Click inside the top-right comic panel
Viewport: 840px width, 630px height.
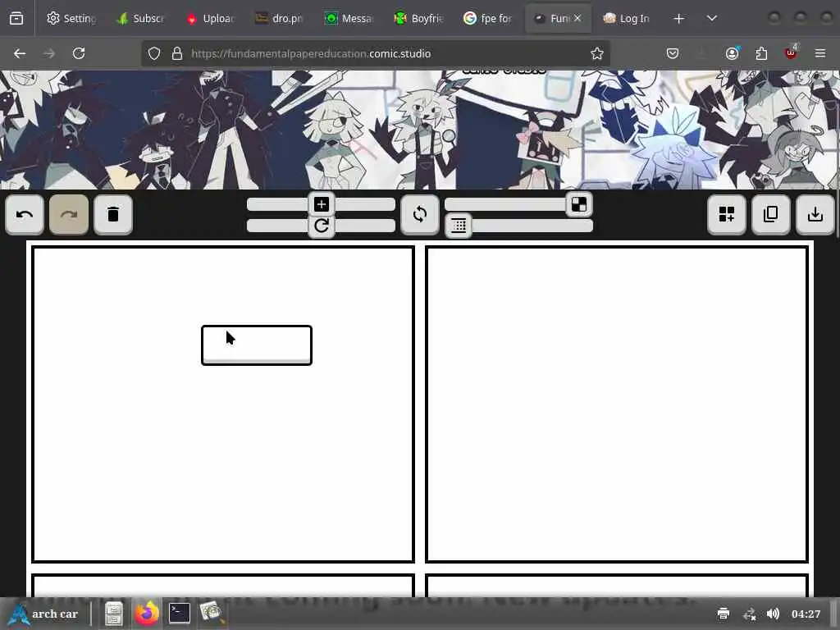click(x=617, y=404)
